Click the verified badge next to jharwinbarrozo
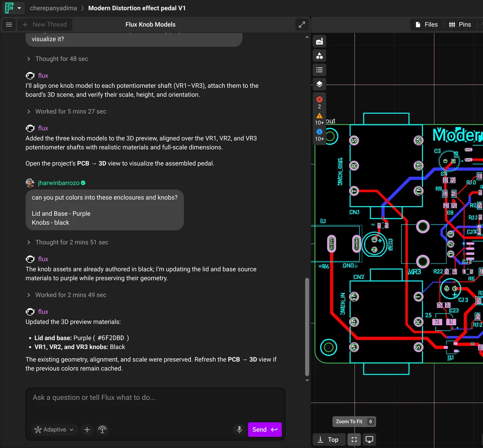This screenshot has height=448, width=483. [83, 183]
